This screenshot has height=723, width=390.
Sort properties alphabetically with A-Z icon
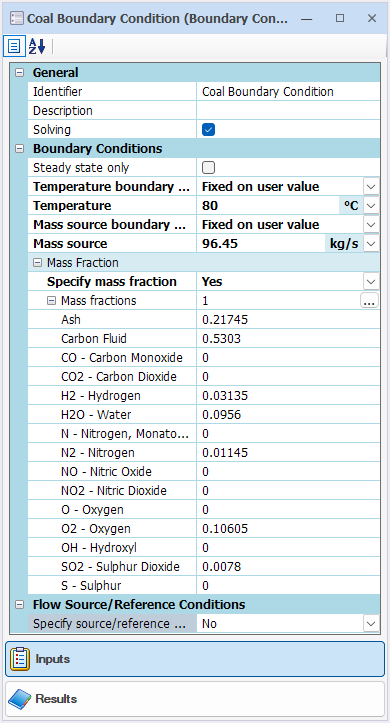click(37, 47)
